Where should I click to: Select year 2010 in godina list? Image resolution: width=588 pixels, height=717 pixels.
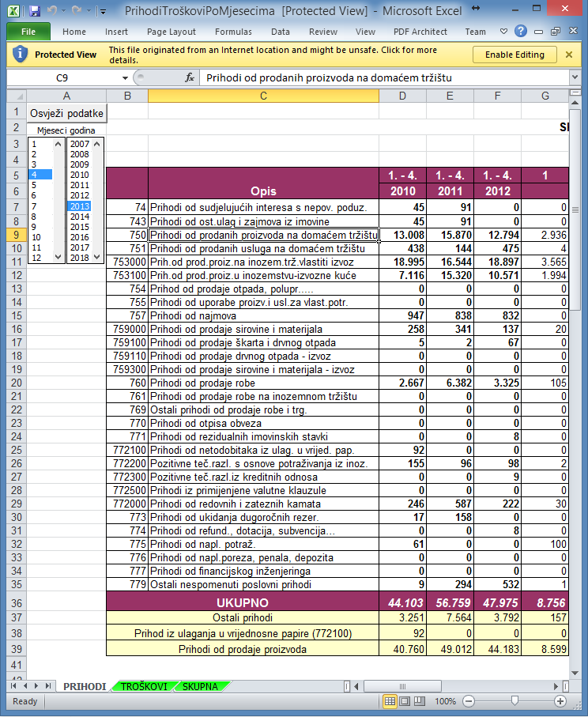[x=80, y=175]
